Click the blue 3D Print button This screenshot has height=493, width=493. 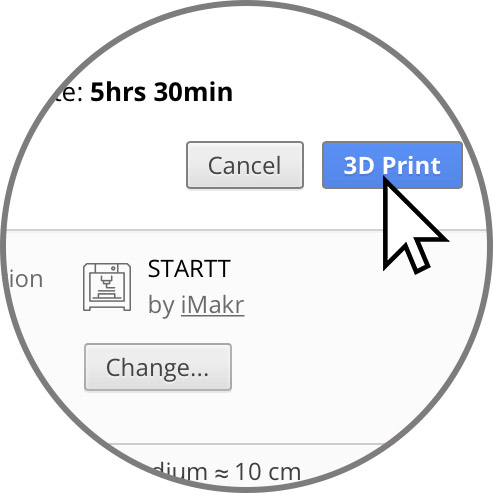[392, 165]
